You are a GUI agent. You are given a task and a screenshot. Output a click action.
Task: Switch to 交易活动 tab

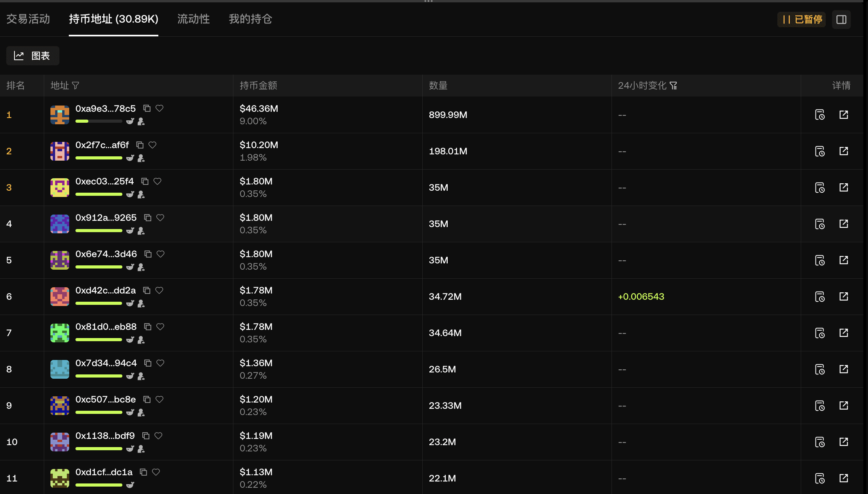28,19
